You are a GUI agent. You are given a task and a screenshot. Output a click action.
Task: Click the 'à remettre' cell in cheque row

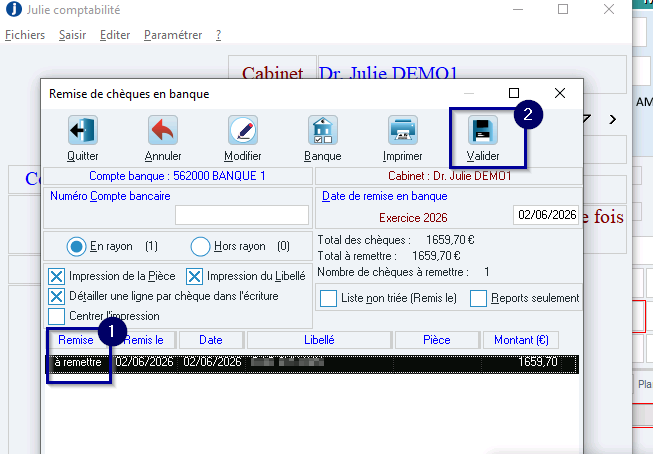click(x=78, y=362)
